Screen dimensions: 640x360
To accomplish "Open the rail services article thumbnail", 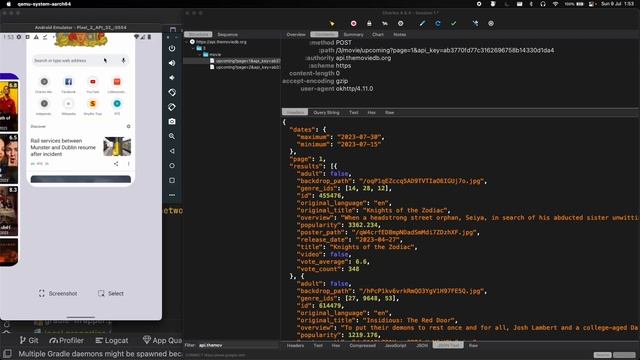I will (117, 147).
